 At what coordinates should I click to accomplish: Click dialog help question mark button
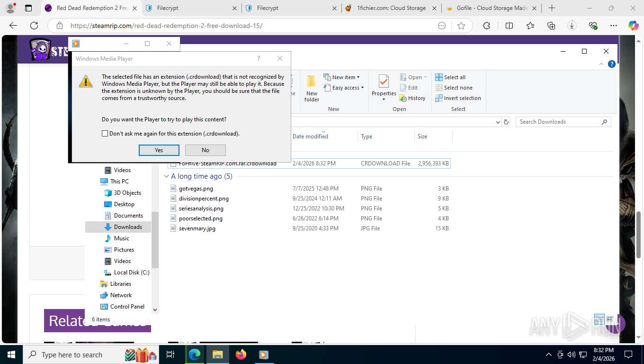258,58
